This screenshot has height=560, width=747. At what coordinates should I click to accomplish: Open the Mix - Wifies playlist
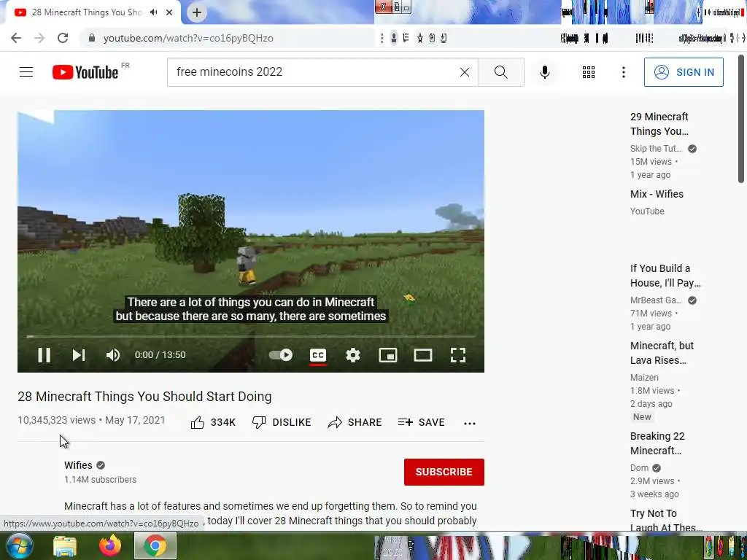(x=657, y=194)
